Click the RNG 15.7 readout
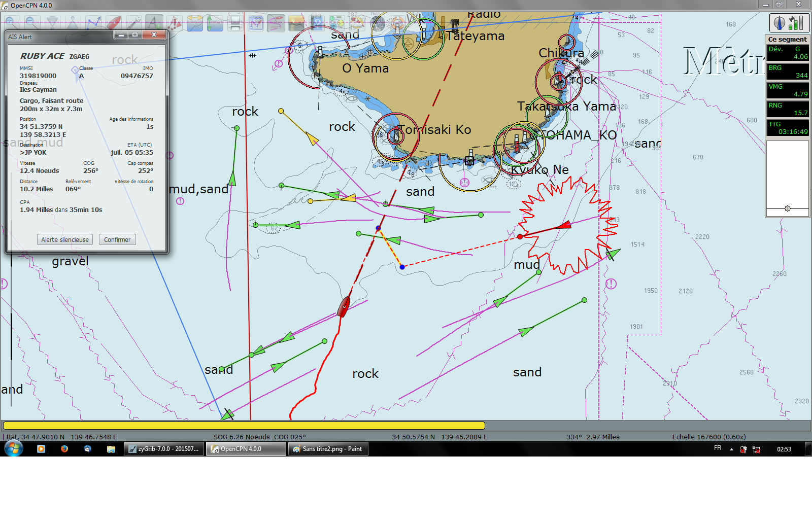 (x=788, y=109)
